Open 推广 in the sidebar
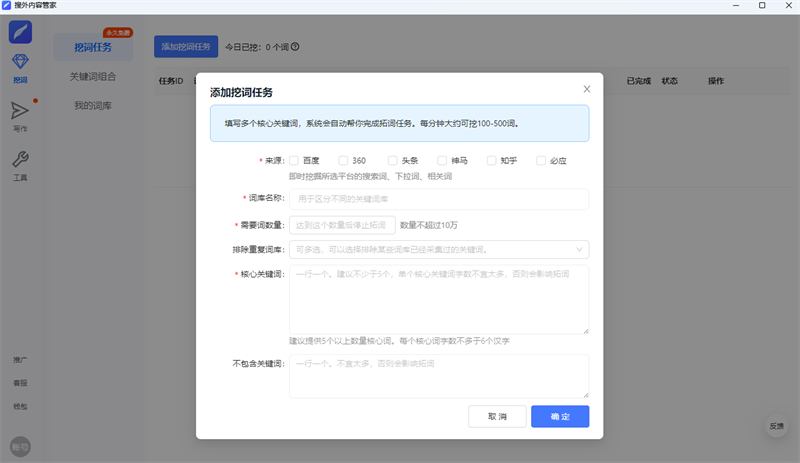 (20, 360)
